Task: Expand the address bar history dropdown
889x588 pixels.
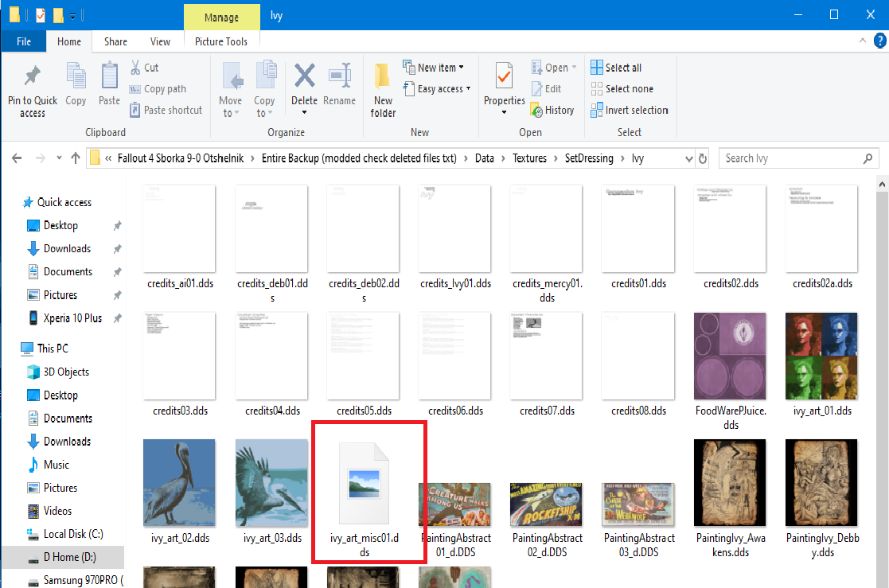Action: 689,158
